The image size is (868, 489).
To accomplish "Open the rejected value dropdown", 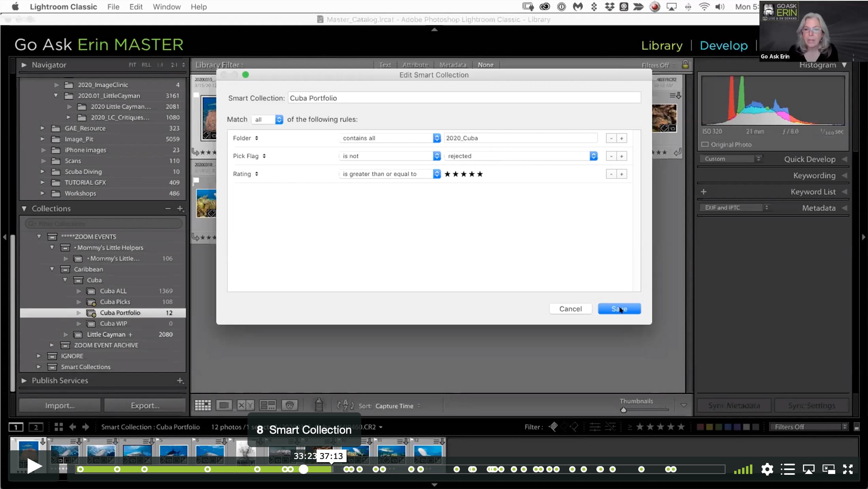I will point(521,156).
